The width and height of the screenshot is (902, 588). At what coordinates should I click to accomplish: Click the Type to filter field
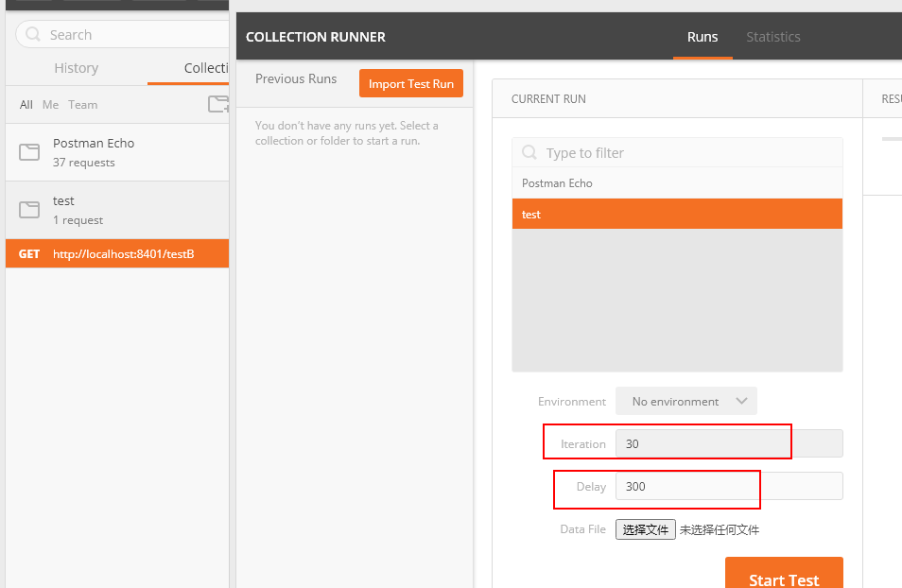tap(677, 152)
